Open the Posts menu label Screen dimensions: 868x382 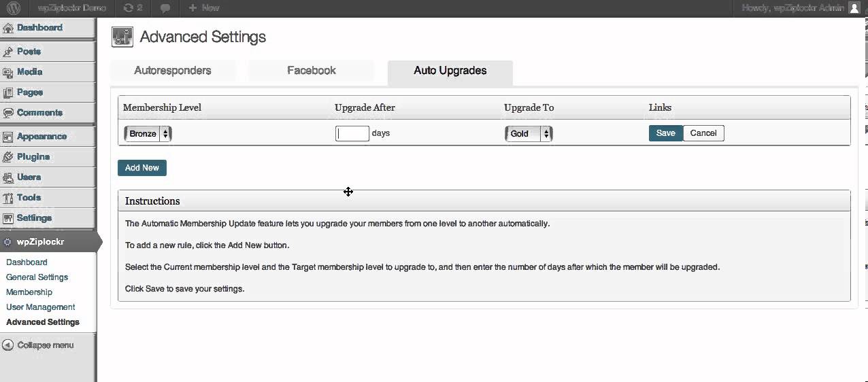tap(29, 52)
